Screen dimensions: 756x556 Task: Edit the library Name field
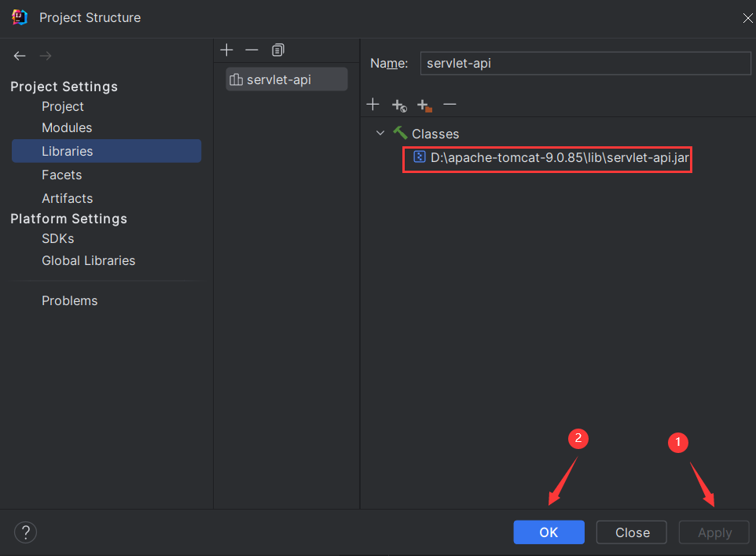(x=585, y=63)
